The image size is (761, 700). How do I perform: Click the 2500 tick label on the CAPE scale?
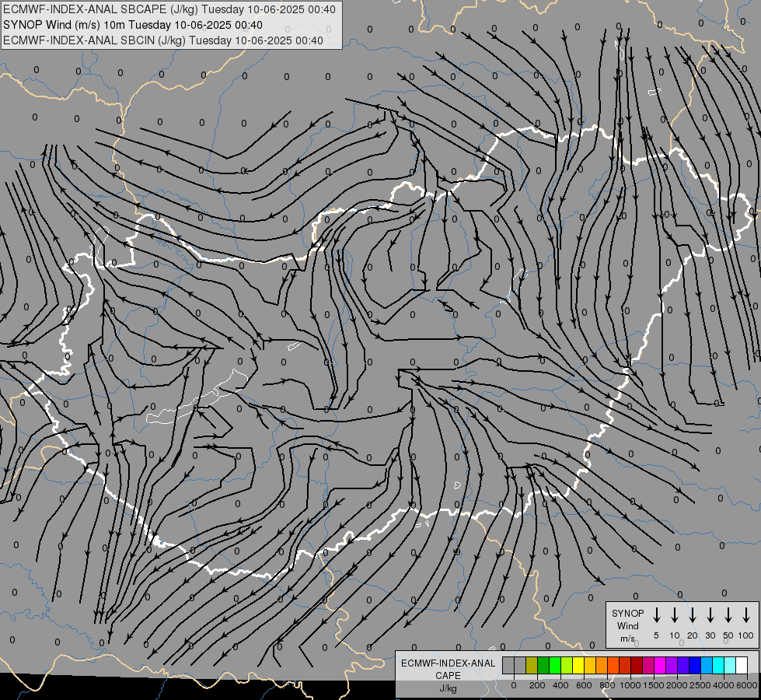[700, 685]
